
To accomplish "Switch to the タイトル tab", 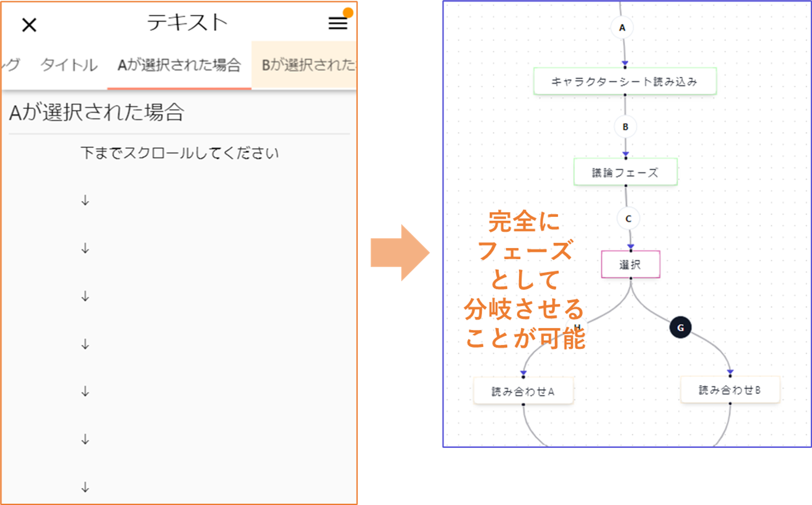I will coord(69,65).
